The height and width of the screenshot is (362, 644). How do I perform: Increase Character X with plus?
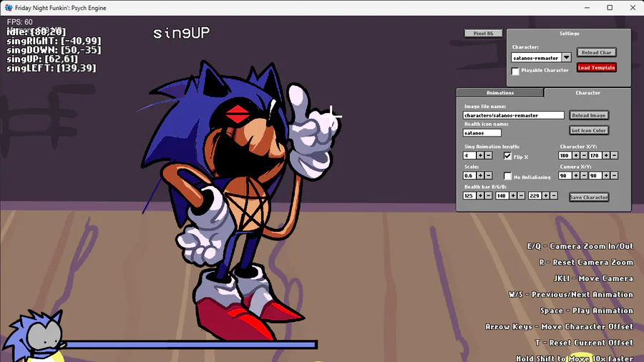576,155
